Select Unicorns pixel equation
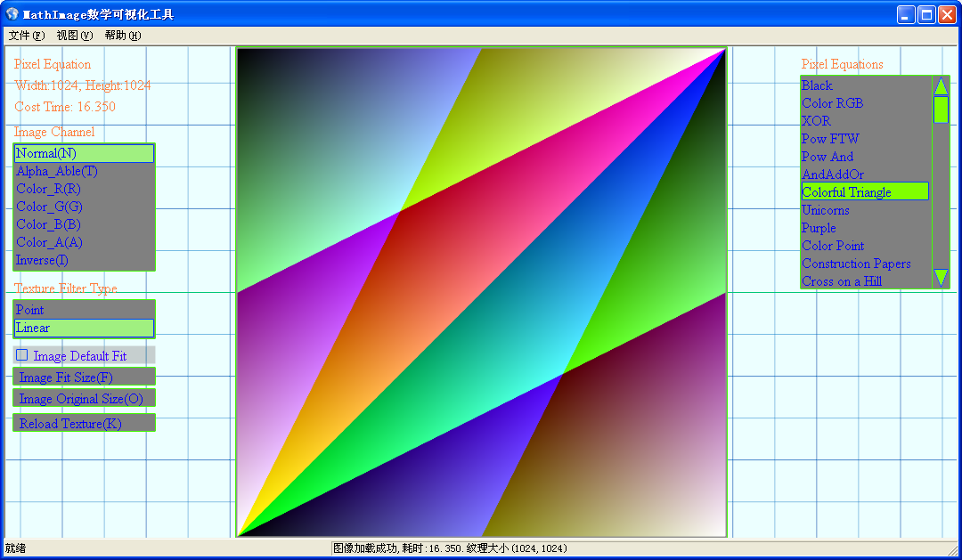The width and height of the screenshot is (962, 560). tap(865, 210)
